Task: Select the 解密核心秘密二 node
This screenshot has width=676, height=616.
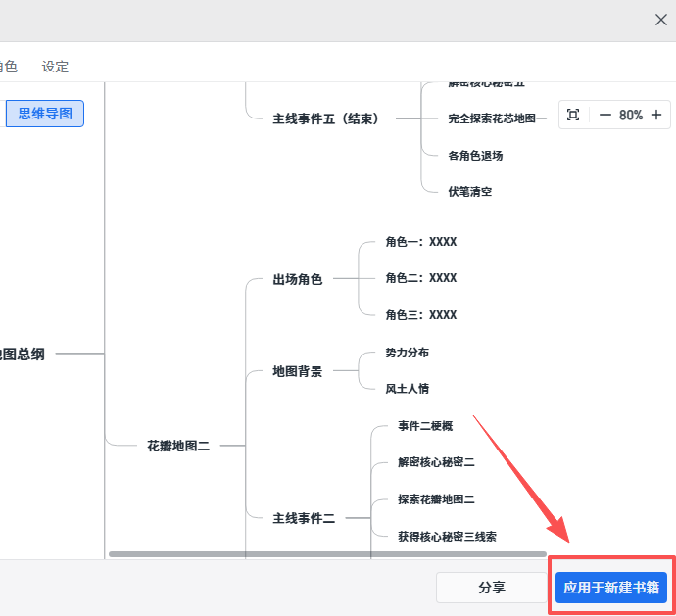Action: pyautogui.click(x=436, y=462)
